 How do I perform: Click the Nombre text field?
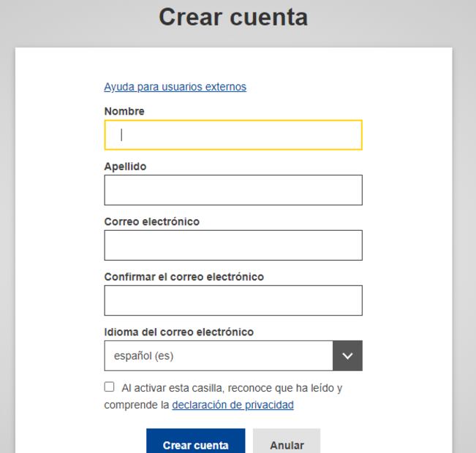233,134
